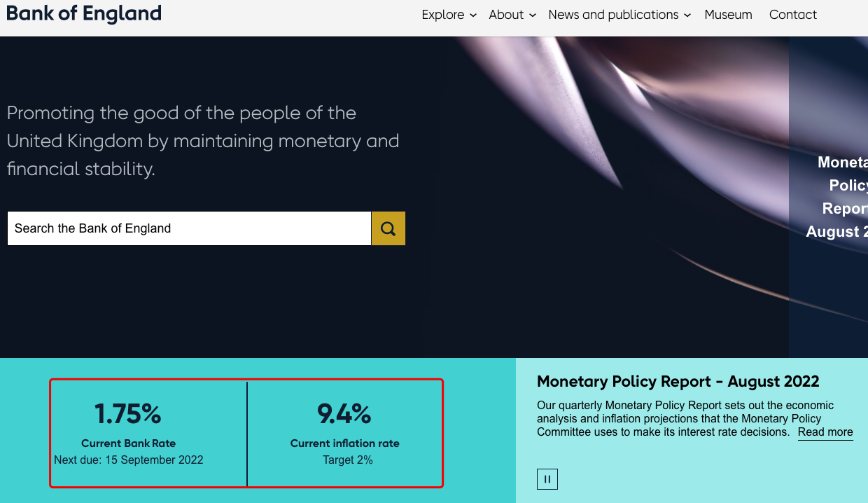Click the Read more link
The width and height of the screenshot is (868, 503).
[825, 432]
